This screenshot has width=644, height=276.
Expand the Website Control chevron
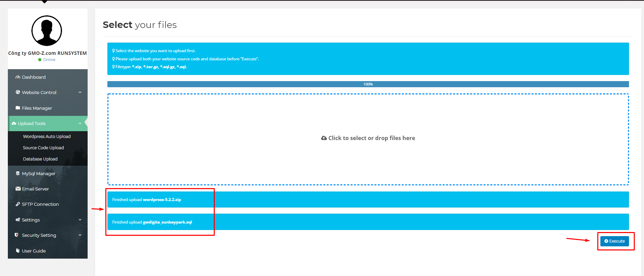[x=80, y=92]
